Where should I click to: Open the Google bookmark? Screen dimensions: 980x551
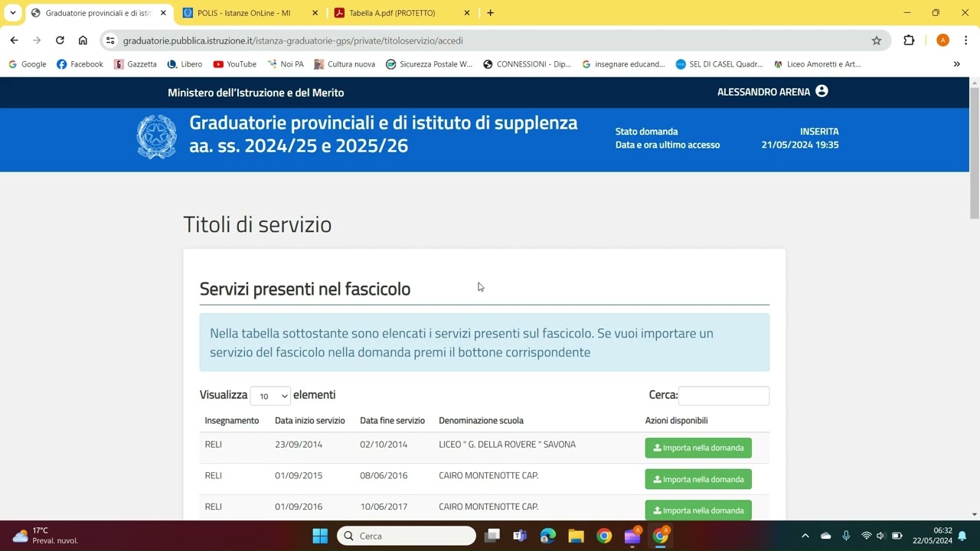[x=27, y=64]
